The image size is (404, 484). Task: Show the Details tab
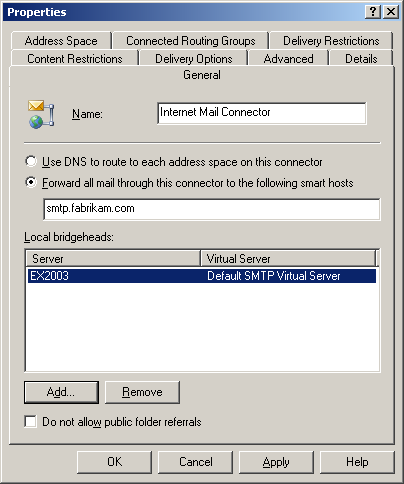point(361,59)
